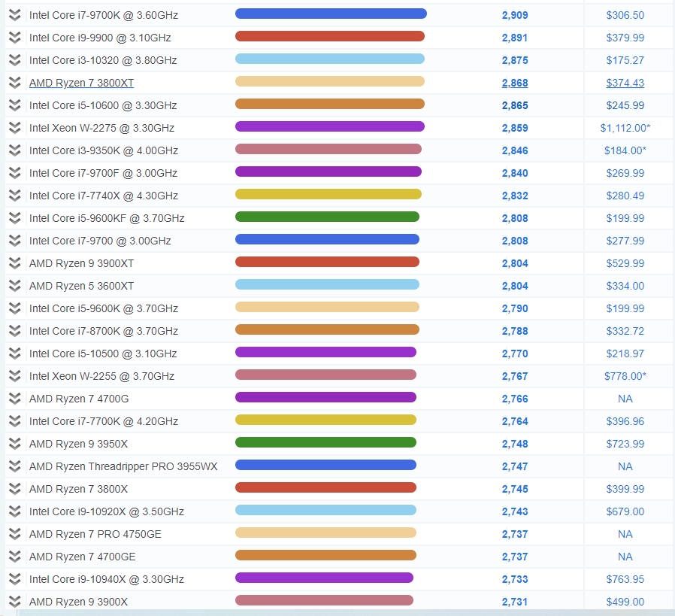Expand the Intel Core i3-9350K row chevron
Image resolution: width=675 pixels, height=616 pixels.
(x=14, y=150)
